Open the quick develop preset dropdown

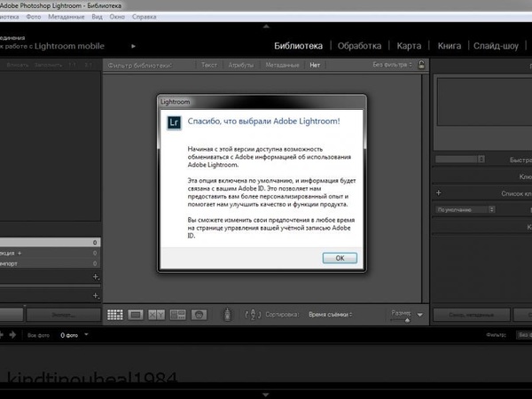(x=459, y=159)
